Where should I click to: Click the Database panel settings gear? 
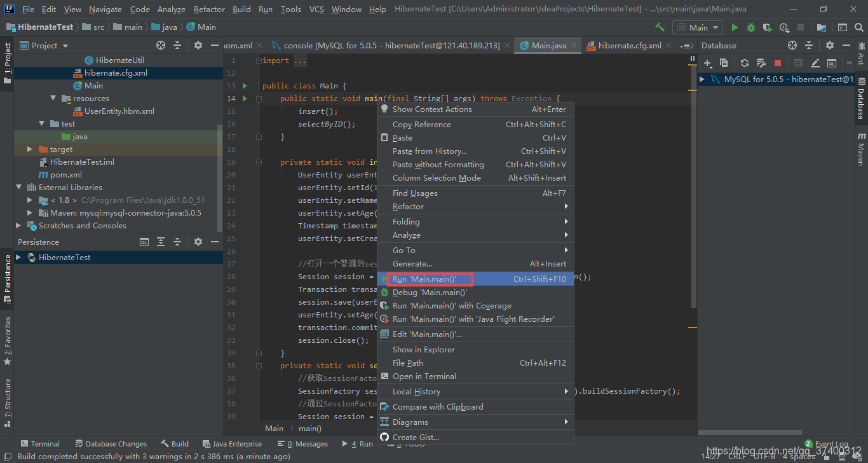pos(830,45)
